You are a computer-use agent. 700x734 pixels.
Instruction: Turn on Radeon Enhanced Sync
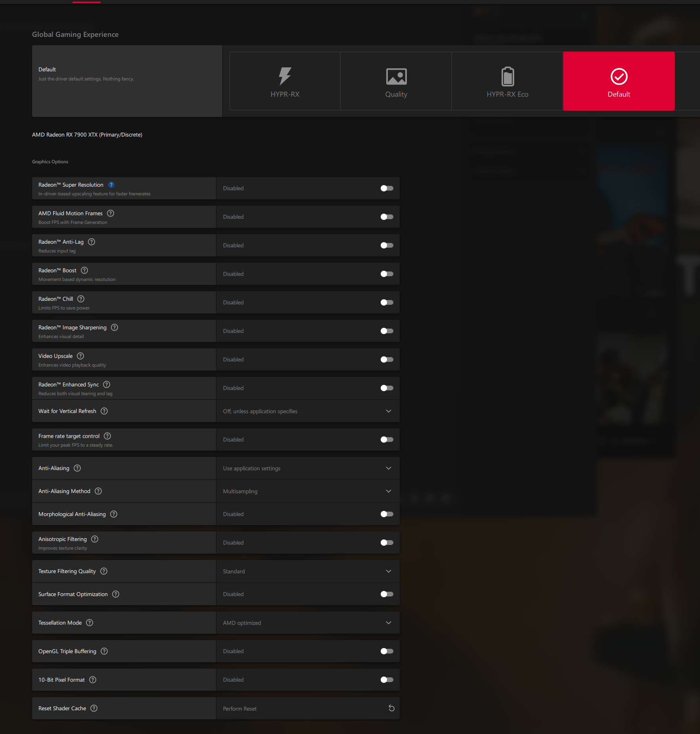point(387,388)
